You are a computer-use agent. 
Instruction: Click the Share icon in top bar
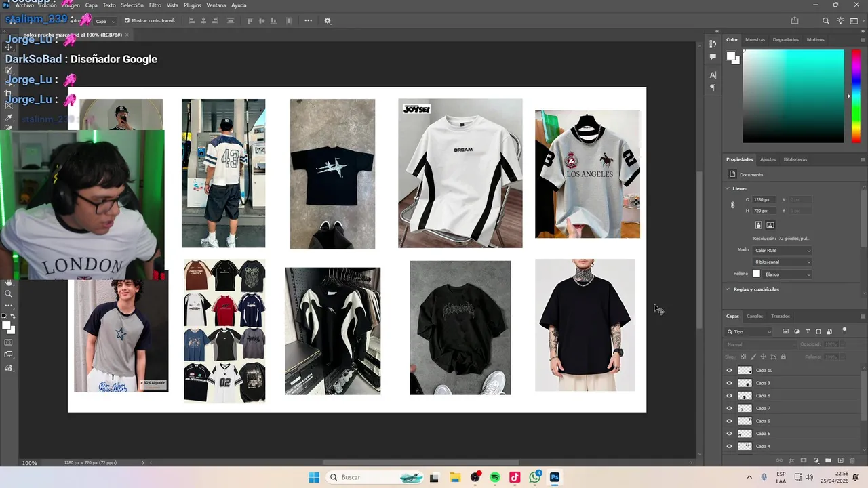pyautogui.click(x=795, y=21)
